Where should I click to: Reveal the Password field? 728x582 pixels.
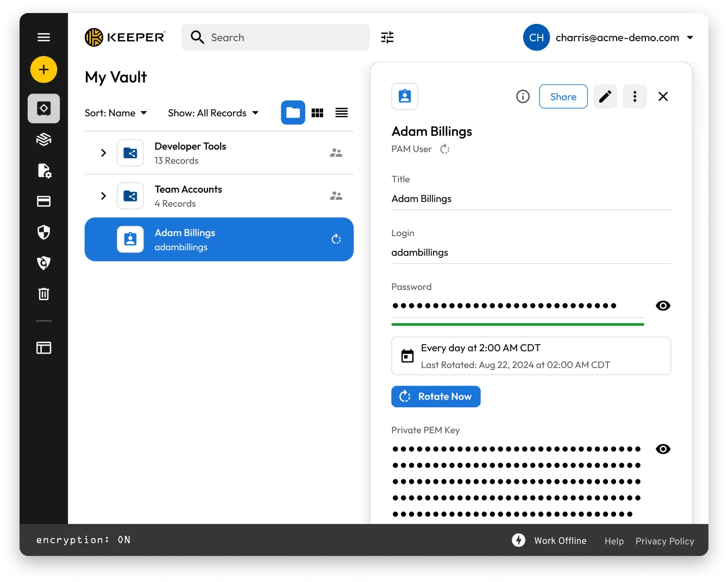(x=663, y=306)
